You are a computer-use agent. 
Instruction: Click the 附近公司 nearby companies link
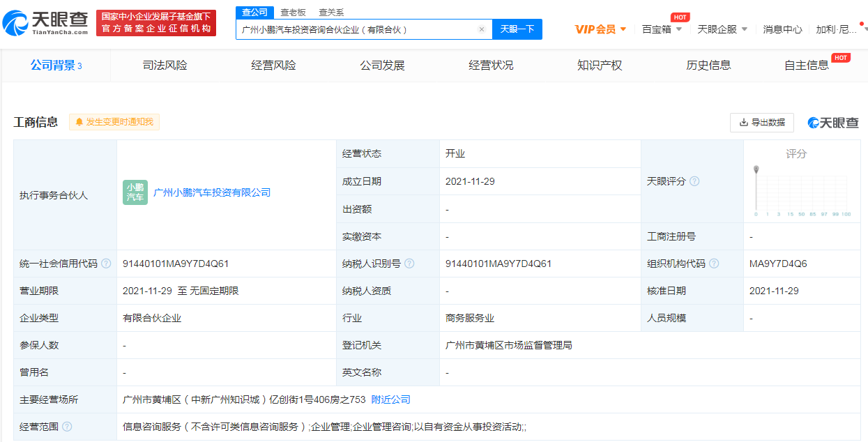pyautogui.click(x=391, y=399)
